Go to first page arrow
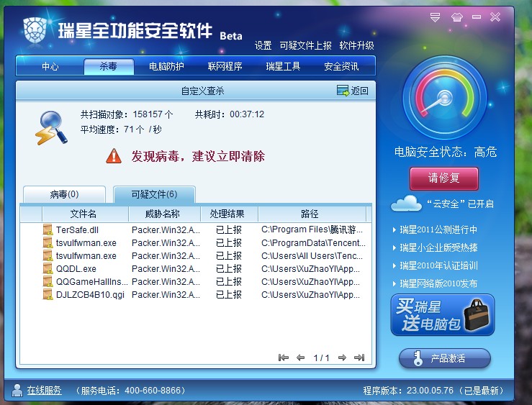The height and width of the screenshot is (405, 532). [x=284, y=358]
